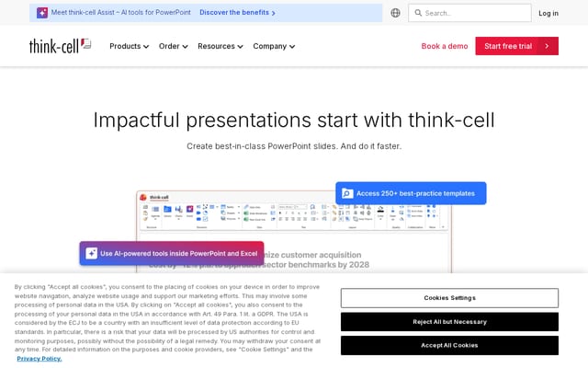Click Use AI-powered tools badge

point(172,253)
